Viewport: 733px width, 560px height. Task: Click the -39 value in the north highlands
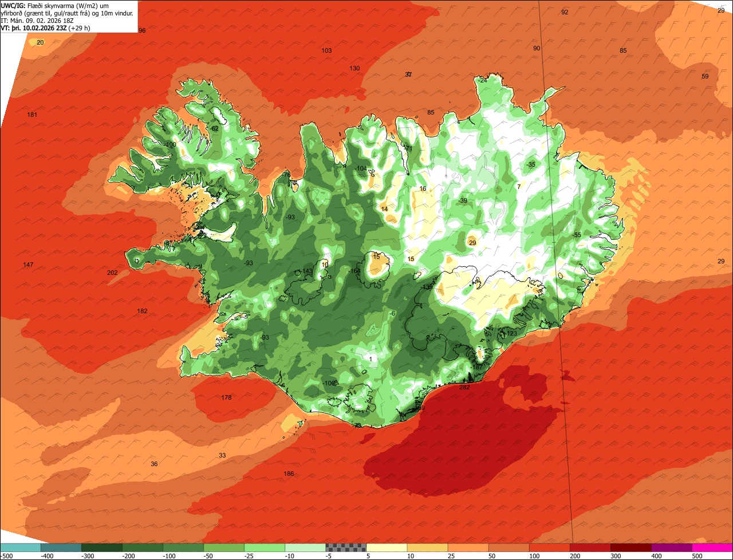[463, 200]
